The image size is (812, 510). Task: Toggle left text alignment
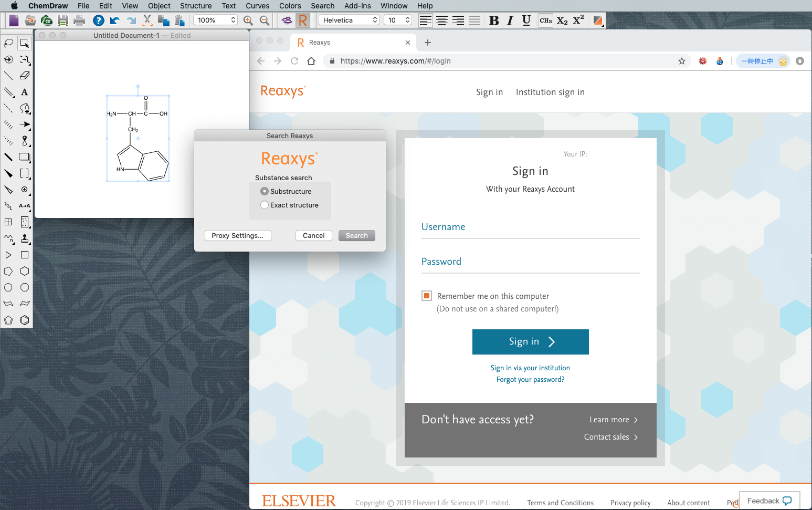(426, 20)
